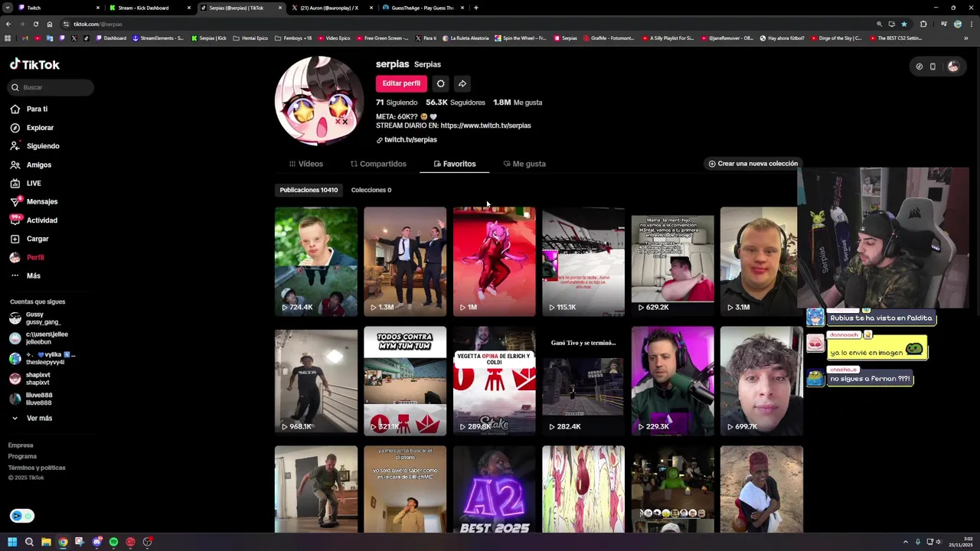Open Spotify from the Windows taskbar
Viewport: 980px width, 551px height.
point(113,542)
